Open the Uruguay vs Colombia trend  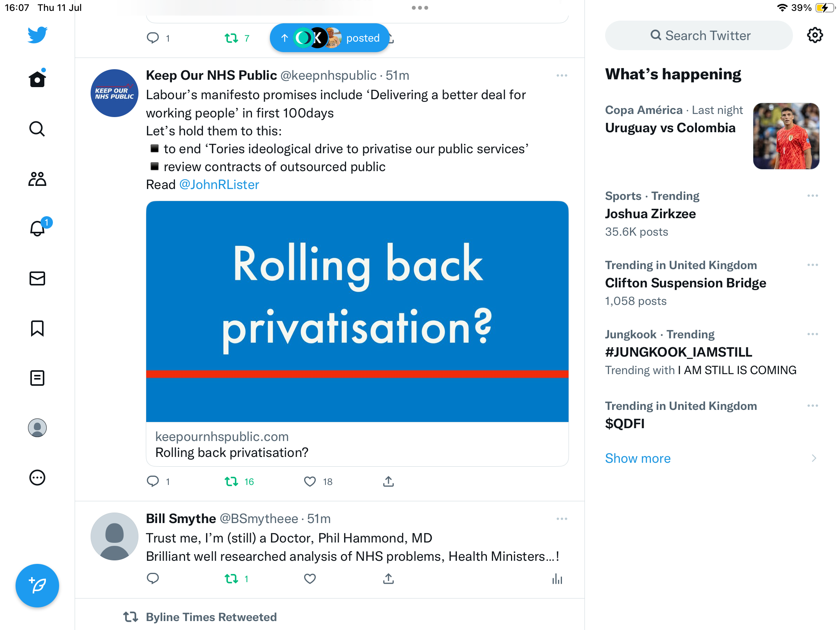[670, 128]
